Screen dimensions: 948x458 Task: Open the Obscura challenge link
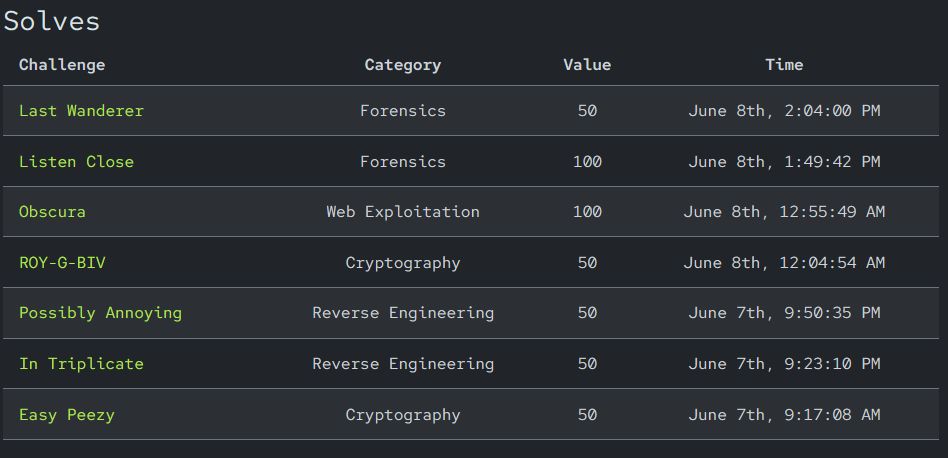click(x=52, y=212)
